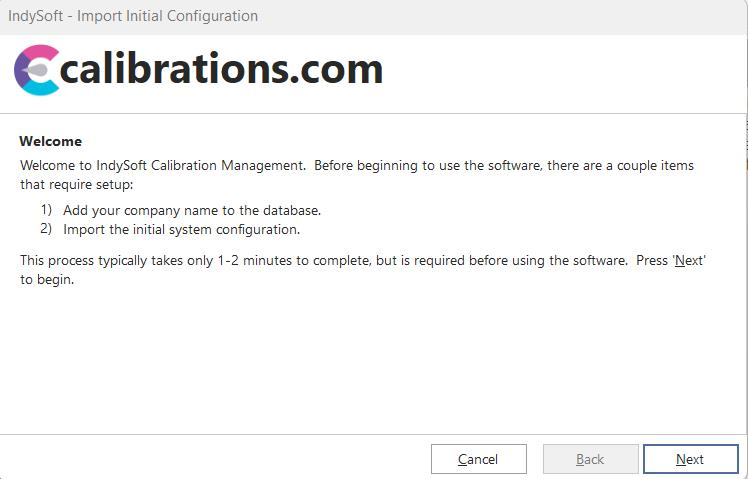This screenshot has width=748, height=479.
Task: Click the IndySoft window title text
Action: pyautogui.click(x=133, y=16)
